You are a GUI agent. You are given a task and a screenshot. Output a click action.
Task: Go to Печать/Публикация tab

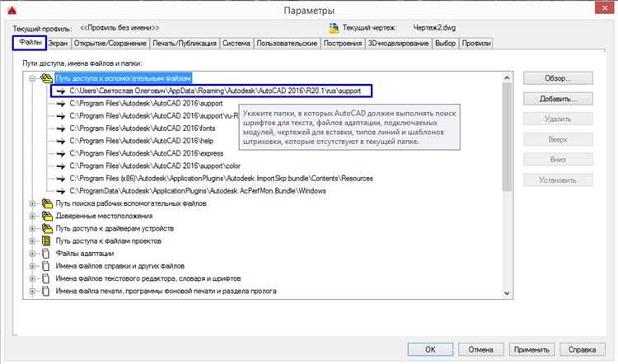pyautogui.click(x=185, y=44)
